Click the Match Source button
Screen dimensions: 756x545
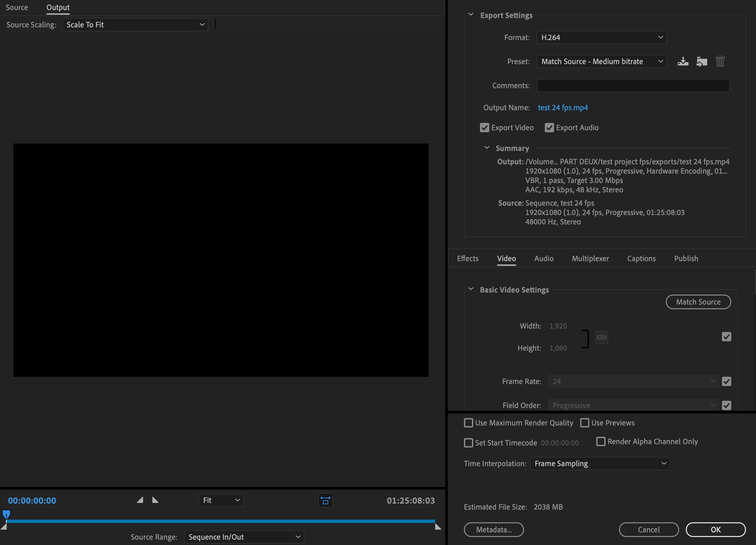[698, 302]
